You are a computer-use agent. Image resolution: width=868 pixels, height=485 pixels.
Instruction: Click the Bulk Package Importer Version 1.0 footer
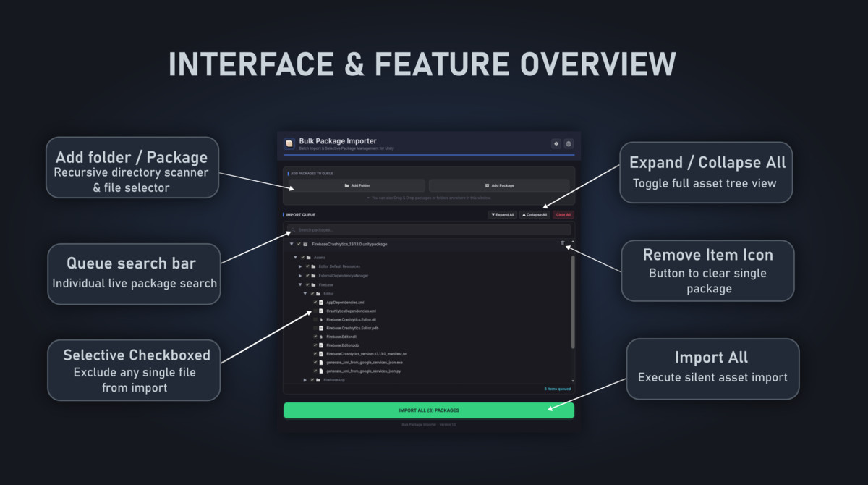click(x=429, y=425)
